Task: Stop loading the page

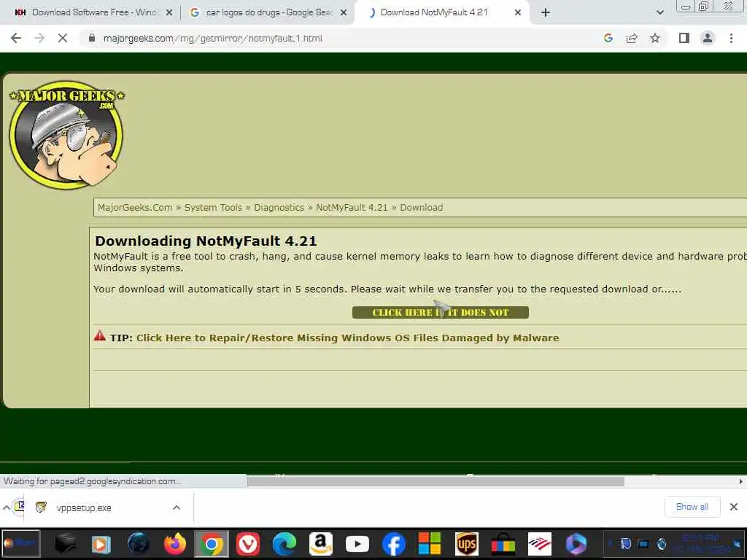Action: tap(63, 38)
